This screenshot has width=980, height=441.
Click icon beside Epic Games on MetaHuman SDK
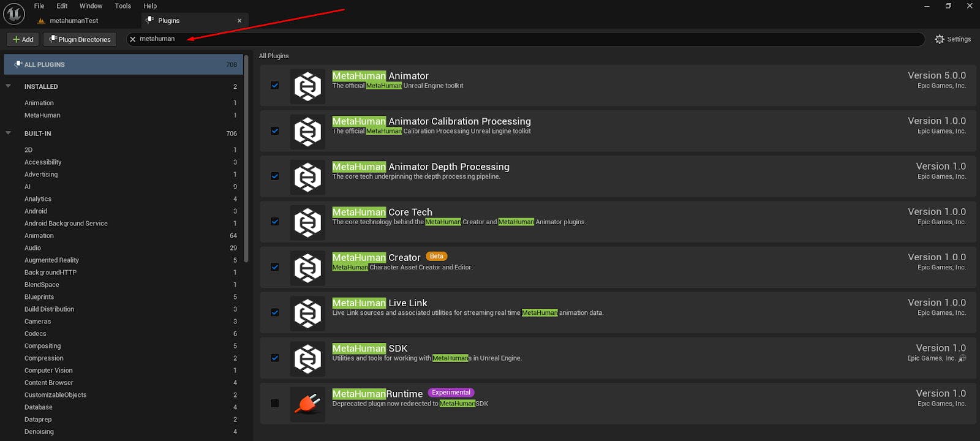962,358
